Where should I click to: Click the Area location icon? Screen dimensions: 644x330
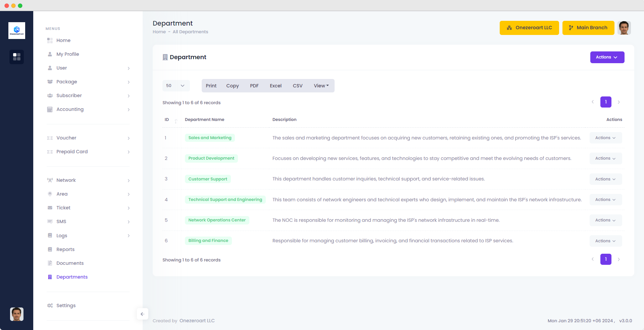(50, 194)
